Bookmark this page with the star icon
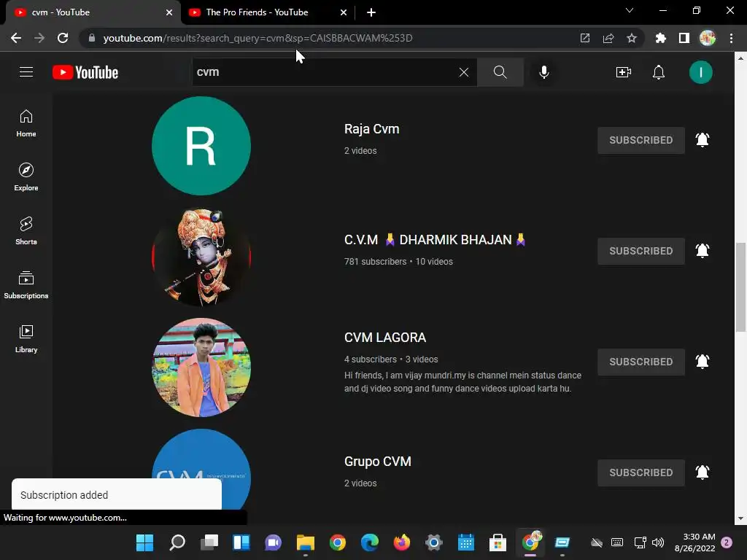 pos(631,38)
